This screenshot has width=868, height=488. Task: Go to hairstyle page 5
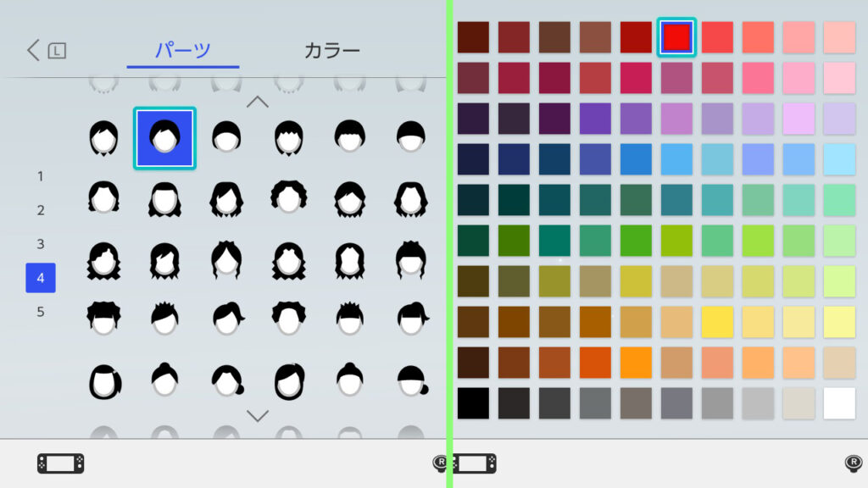(41, 312)
